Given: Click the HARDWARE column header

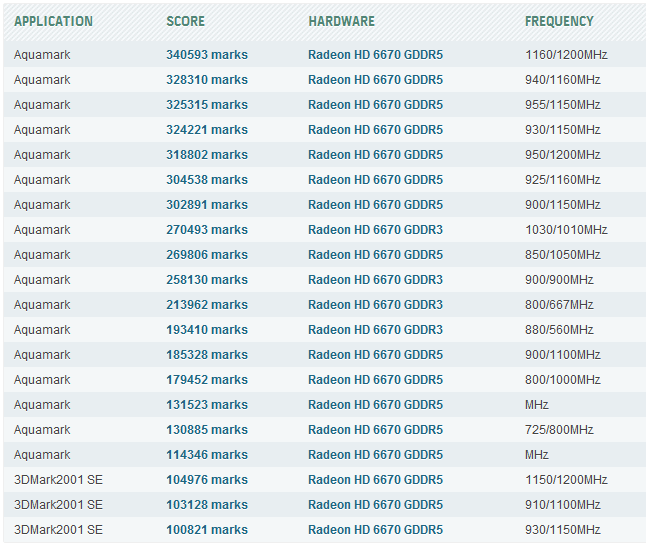Looking at the screenshot, I should click(x=341, y=21).
